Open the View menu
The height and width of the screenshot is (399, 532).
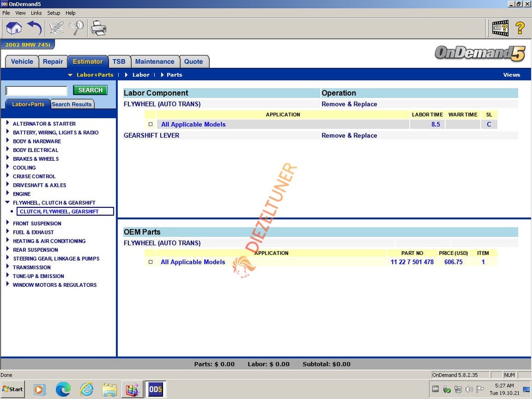click(20, 13)
